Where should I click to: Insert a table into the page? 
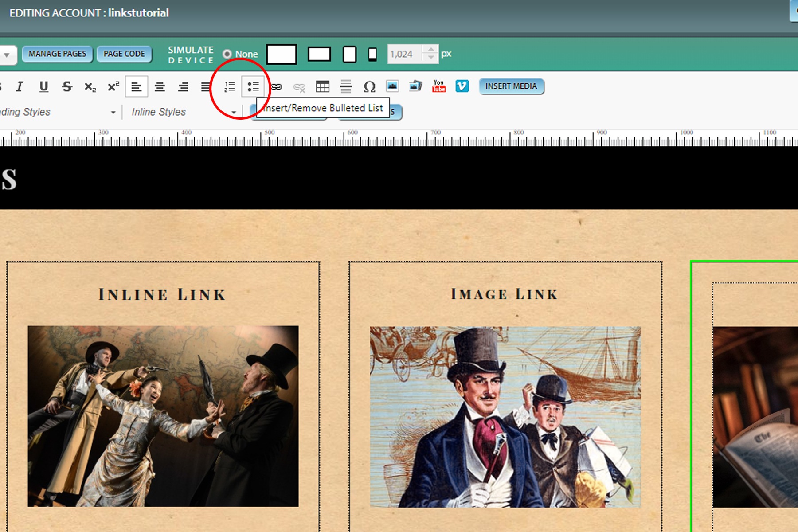(322, 86)
